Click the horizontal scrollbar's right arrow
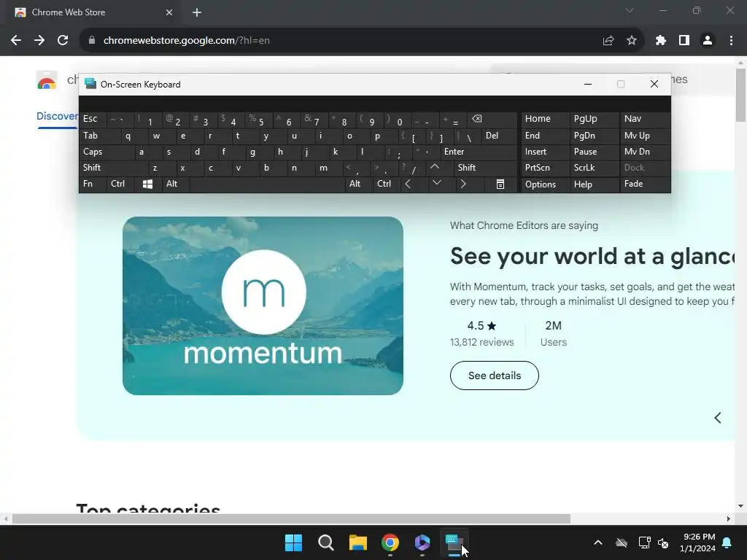This screenshot has height=560, width=747. (729, 519)
